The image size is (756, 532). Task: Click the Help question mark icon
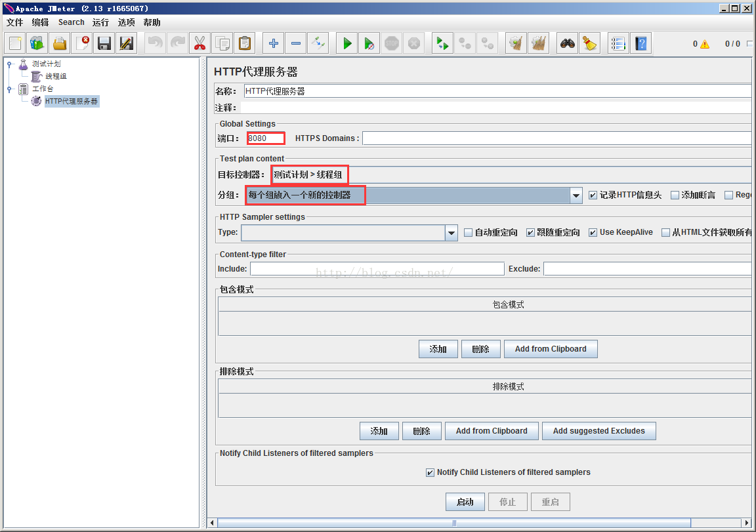point(640,43)
